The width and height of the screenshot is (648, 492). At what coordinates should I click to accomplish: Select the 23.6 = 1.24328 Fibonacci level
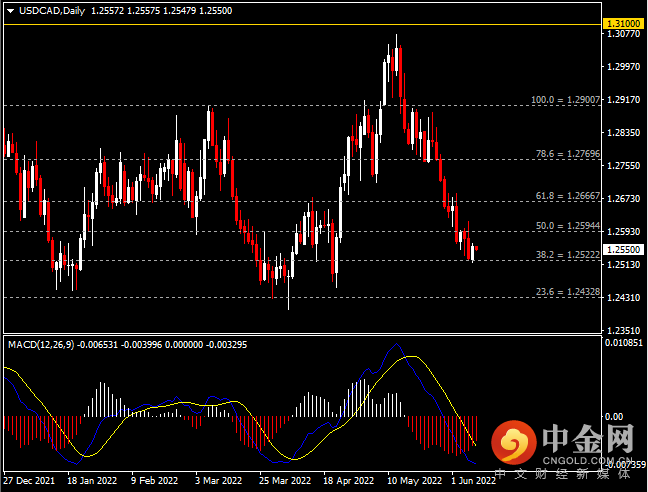pyautogui.click(x=568, y=292)
